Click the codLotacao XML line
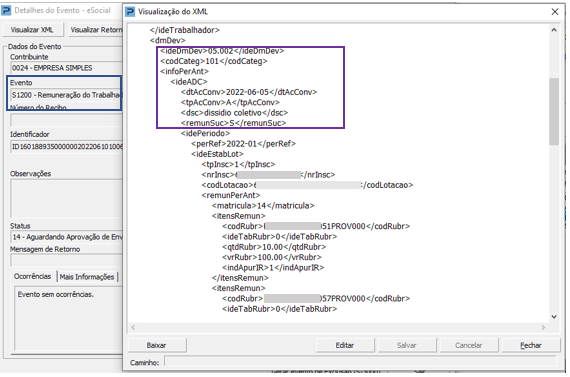Viewport: 570px width, 377px height. (x=307, y=185)
